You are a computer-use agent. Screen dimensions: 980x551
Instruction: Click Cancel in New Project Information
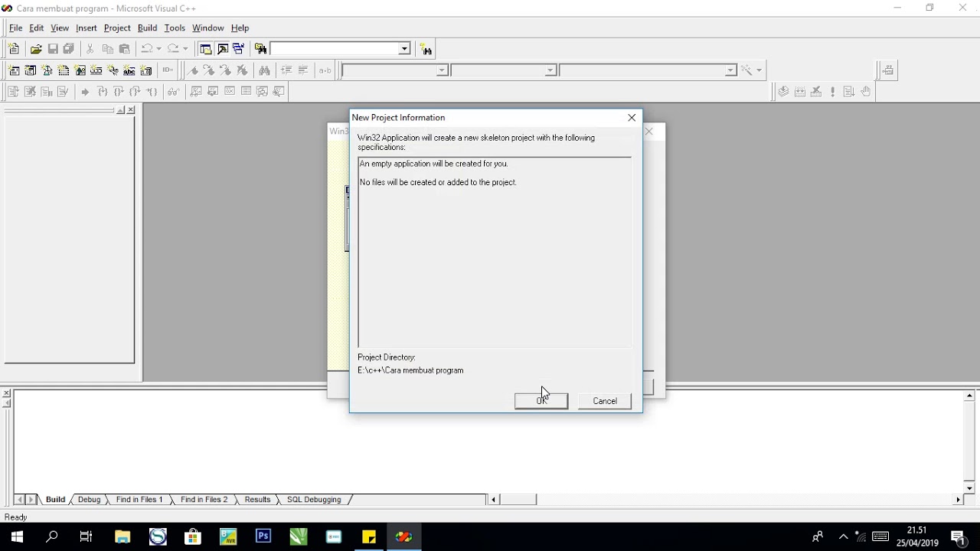tap(605, 401)
